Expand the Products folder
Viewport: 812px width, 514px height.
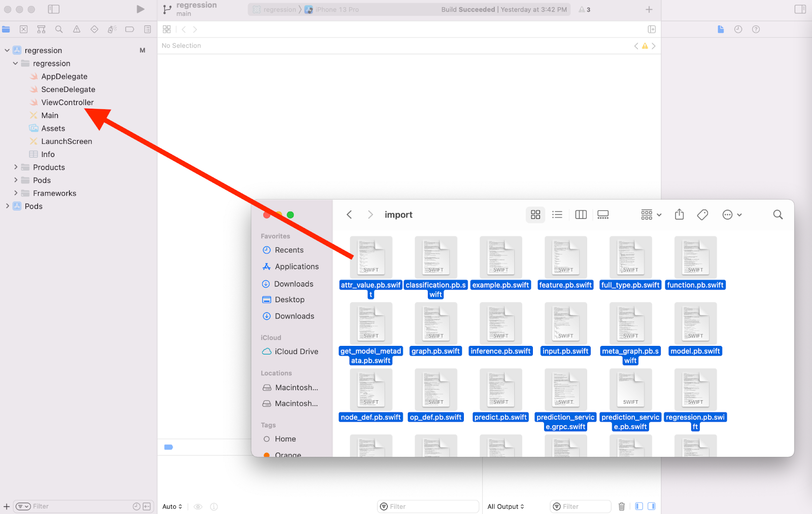[16, 167]
